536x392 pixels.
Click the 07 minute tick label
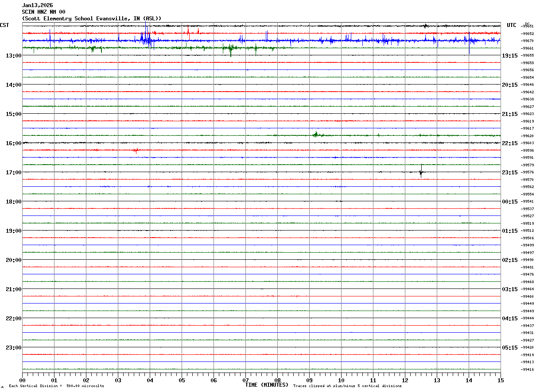point(245,380)
